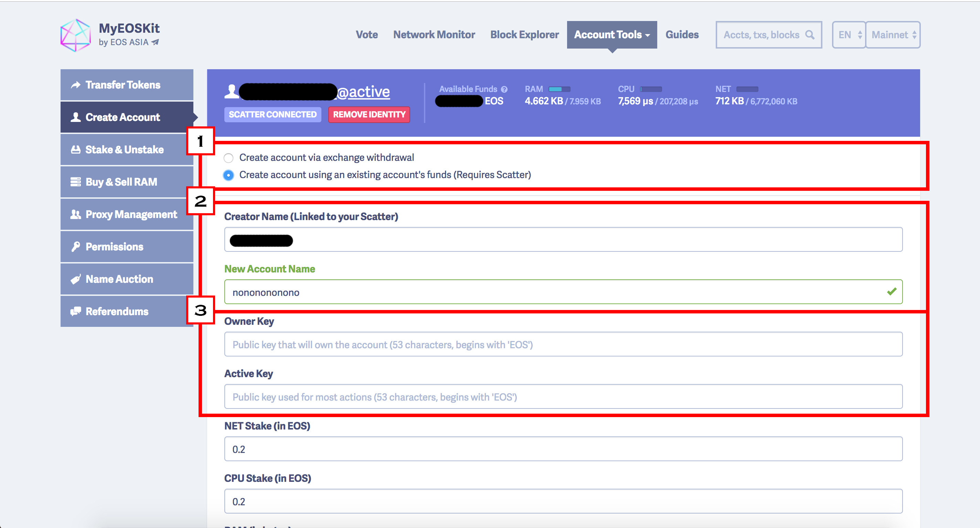Open Name Auction section

pyautogui.click(x=127, y=279)
